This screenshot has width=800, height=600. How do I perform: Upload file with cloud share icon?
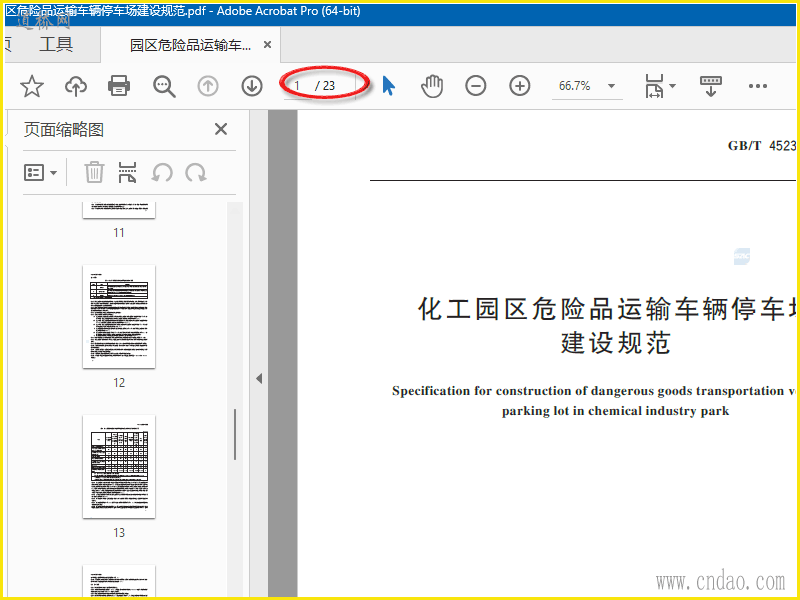point(76,86)
